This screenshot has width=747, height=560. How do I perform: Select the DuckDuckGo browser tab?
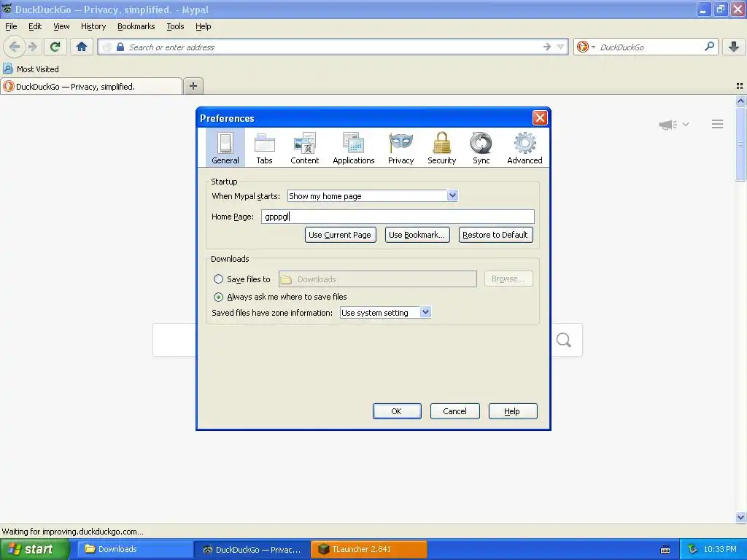(x=91, y=86)
